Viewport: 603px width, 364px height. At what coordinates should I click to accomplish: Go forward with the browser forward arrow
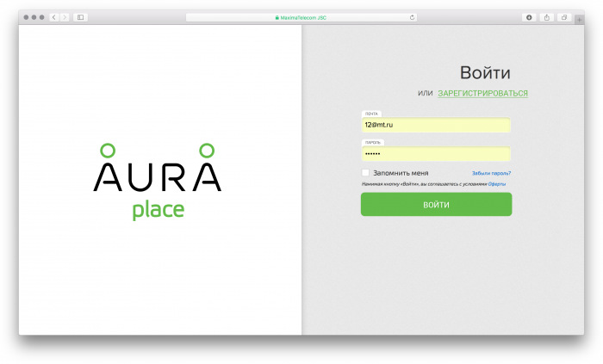click(65, 17)
